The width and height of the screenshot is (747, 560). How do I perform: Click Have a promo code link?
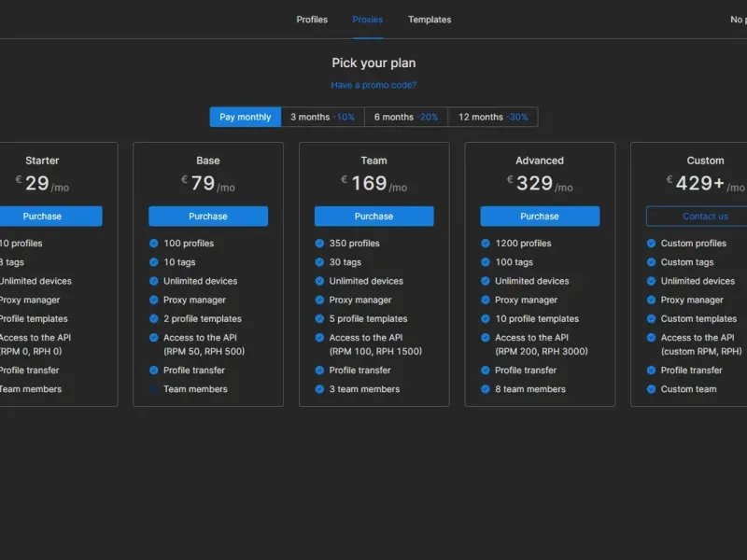point(374,85)
